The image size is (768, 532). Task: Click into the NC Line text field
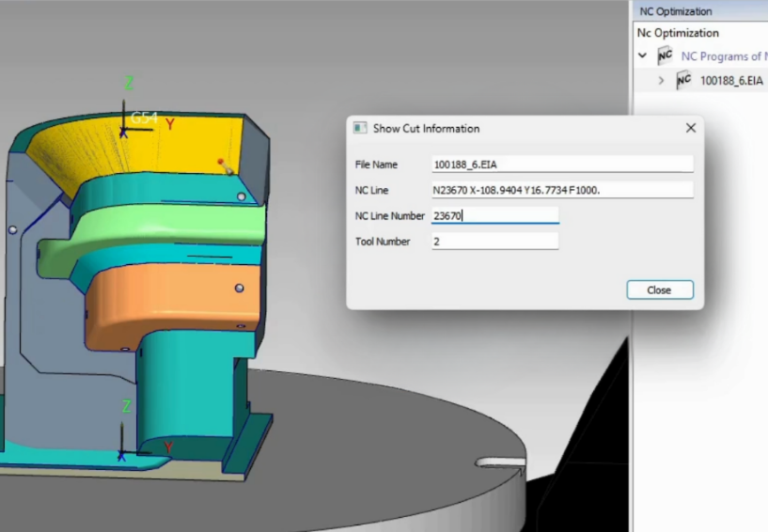(561, 190)
